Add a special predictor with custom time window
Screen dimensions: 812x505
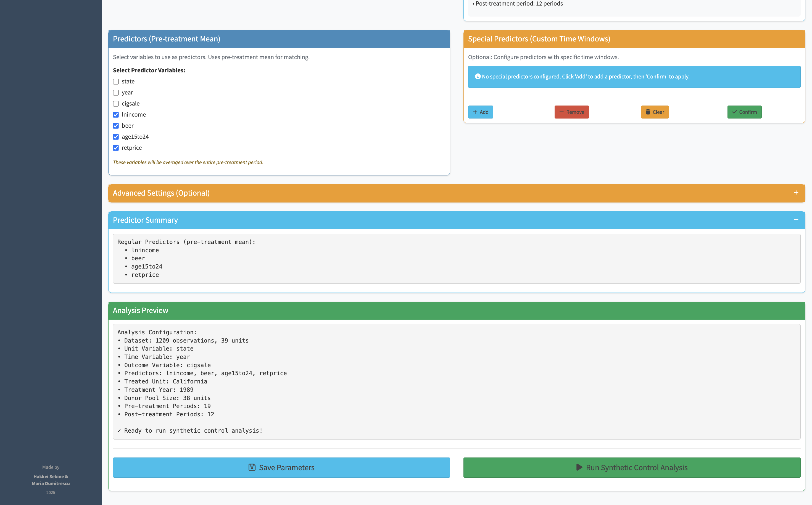481,112
